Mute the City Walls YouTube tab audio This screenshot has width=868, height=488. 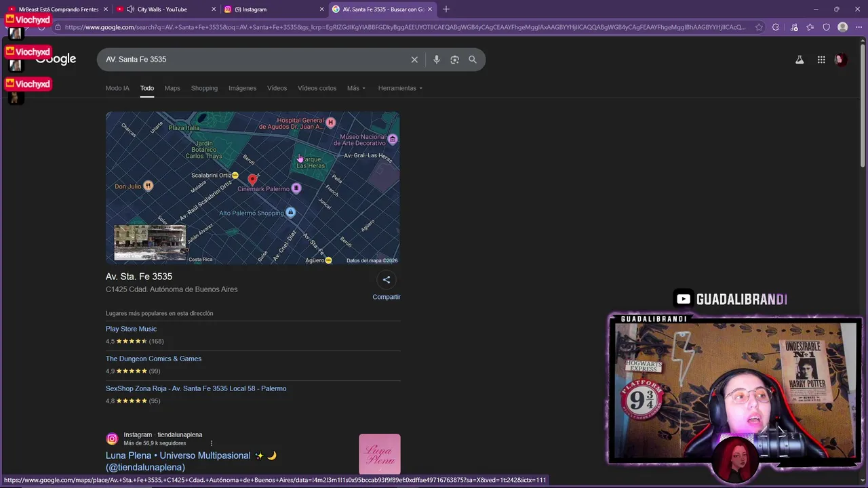coord(130,9)
